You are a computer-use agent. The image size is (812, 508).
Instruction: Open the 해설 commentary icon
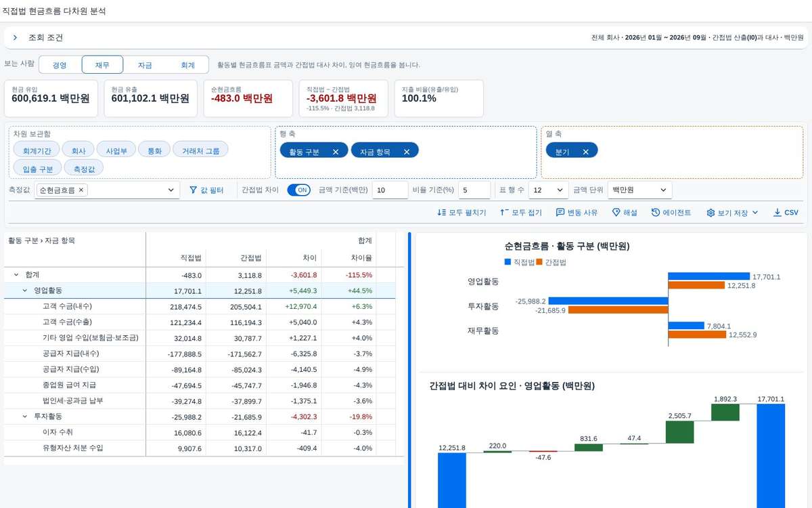pyautogui.click(x=616, y=213)
